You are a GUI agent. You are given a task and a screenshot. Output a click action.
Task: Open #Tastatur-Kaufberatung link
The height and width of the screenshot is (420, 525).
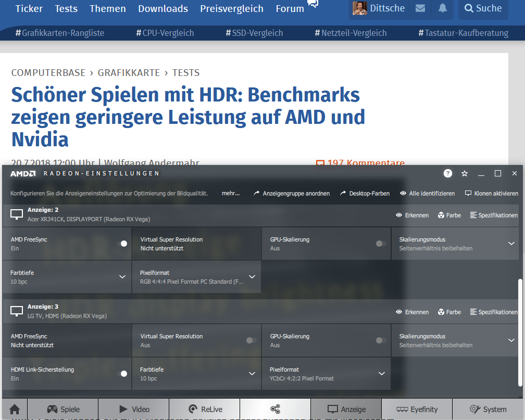[x=464, y=33]
